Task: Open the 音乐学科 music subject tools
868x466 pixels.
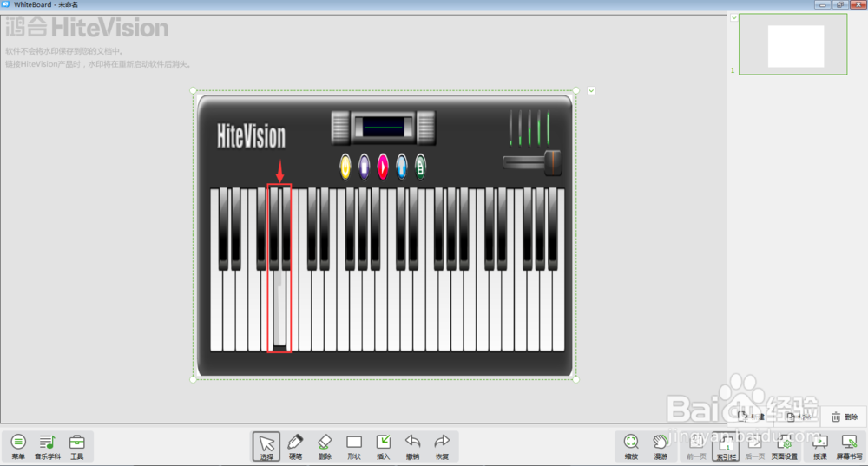Action: coord(48,446)
